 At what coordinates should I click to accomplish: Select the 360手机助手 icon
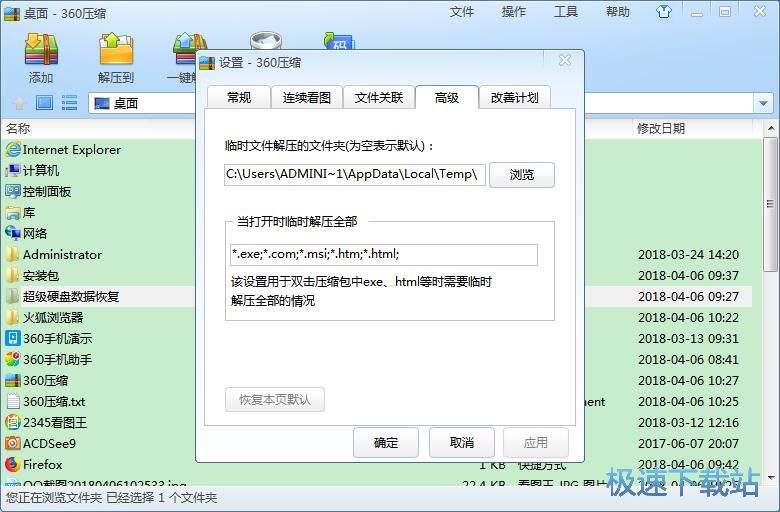click(x=13, y=360)
